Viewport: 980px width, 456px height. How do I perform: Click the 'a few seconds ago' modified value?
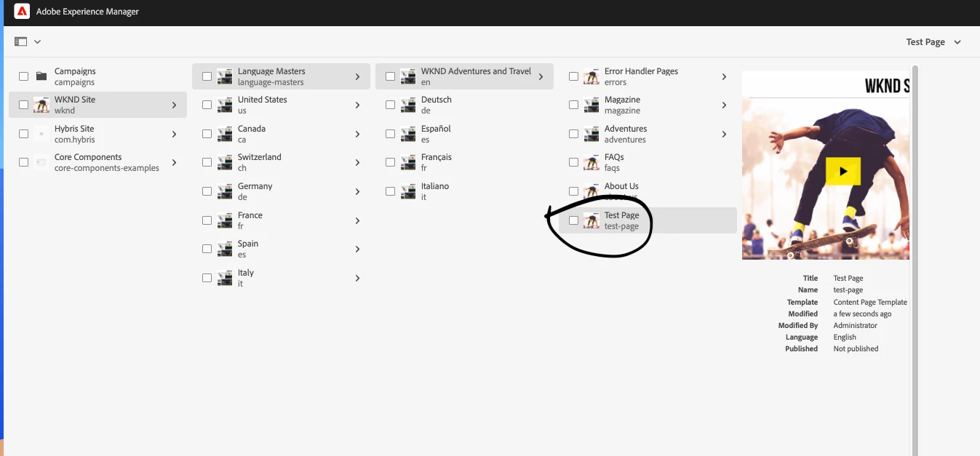point(862,313)
